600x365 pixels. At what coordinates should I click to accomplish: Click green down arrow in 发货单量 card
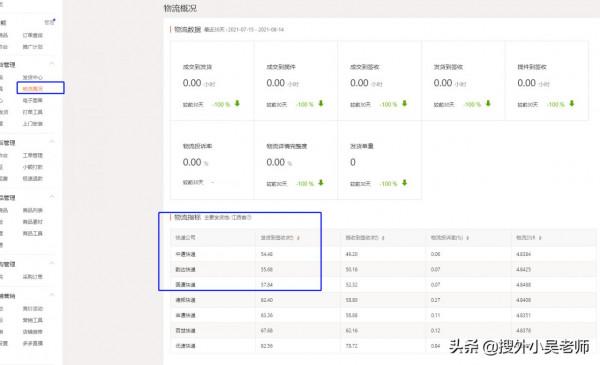point(404,183)
